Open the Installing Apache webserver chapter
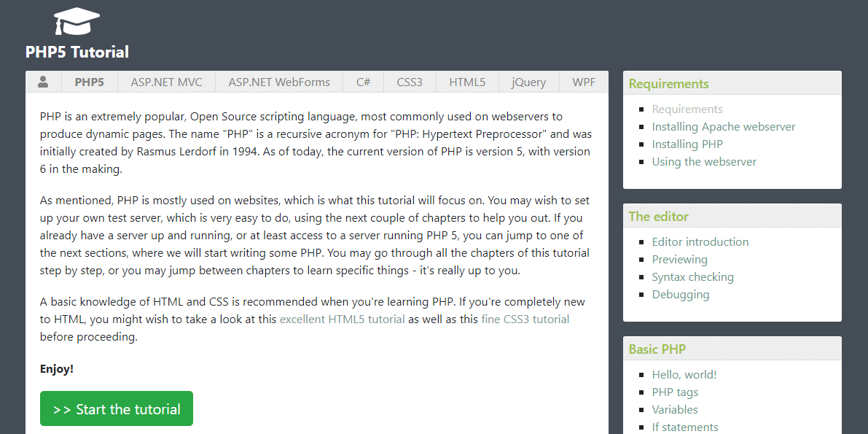This screenshot has height=434, width=868. click(723, 126)
